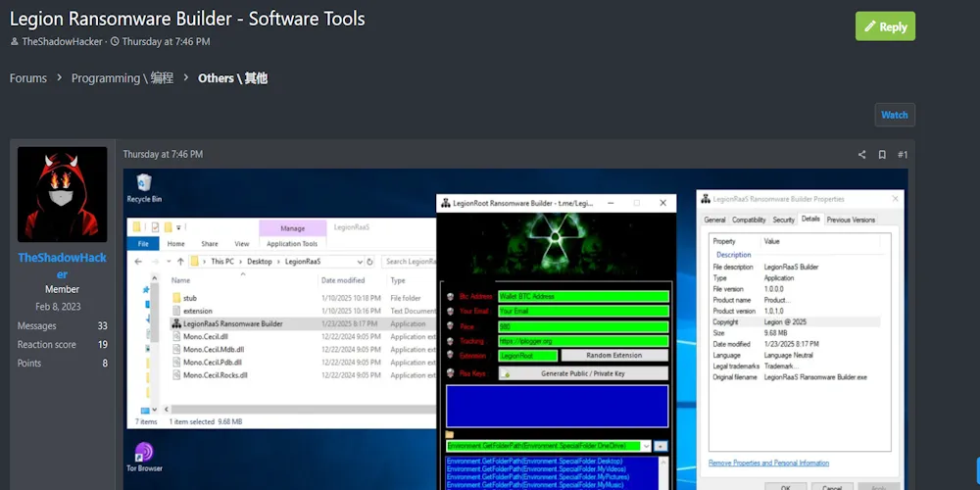Switch to the View ribbon tab in Explorer
Screen dimensions: 980x490
[x=242, y=244]
